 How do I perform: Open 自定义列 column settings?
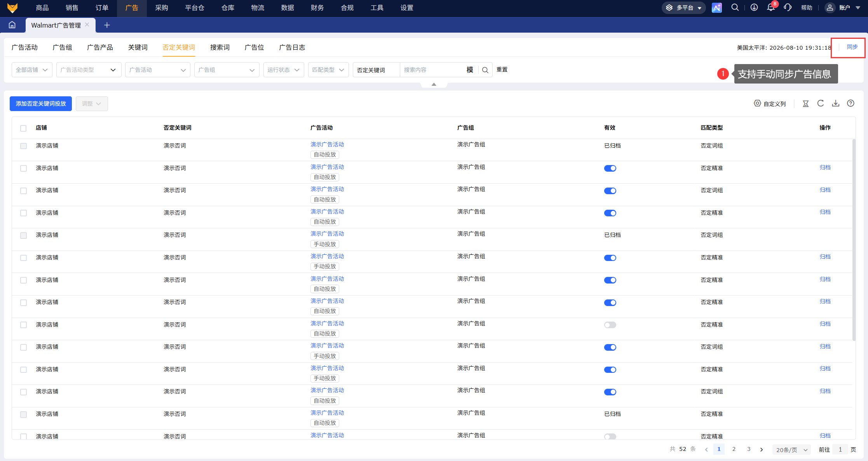click(770, 104)
